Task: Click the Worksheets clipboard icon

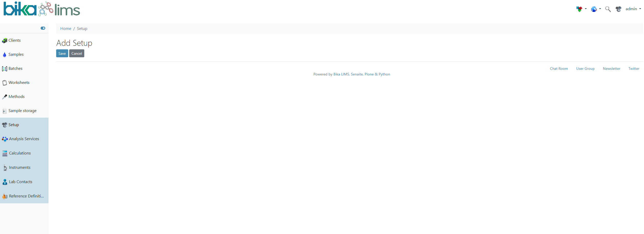Action: 5,83
